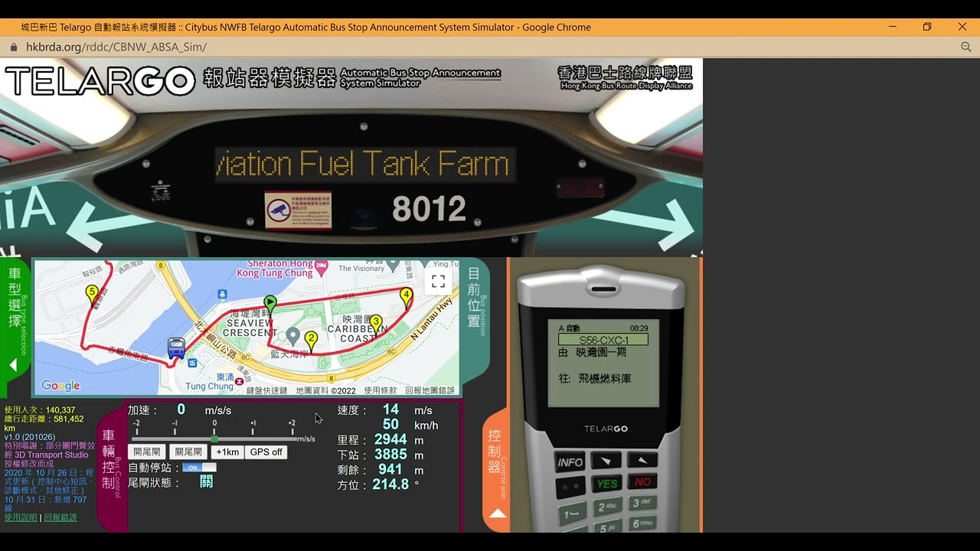This screenshot has width=980, height=551.
Task: Select yellow stop marker 5 on map
Action: point(92,296)
